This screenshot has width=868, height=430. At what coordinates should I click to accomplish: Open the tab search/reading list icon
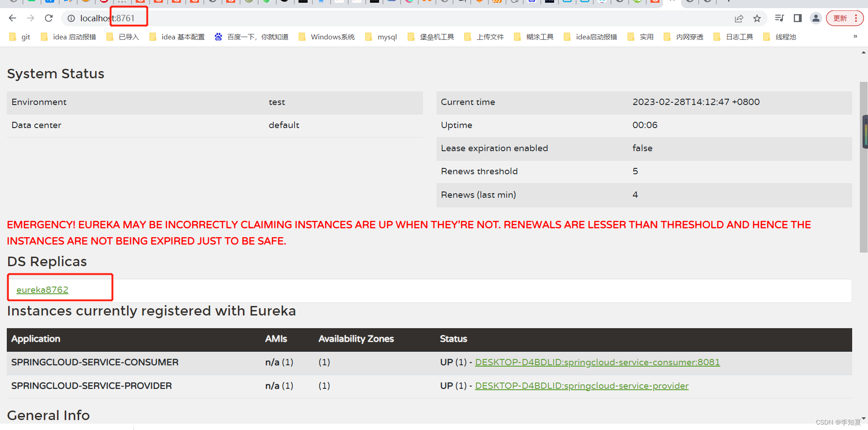pyautogui.click(x=779, y=18)
